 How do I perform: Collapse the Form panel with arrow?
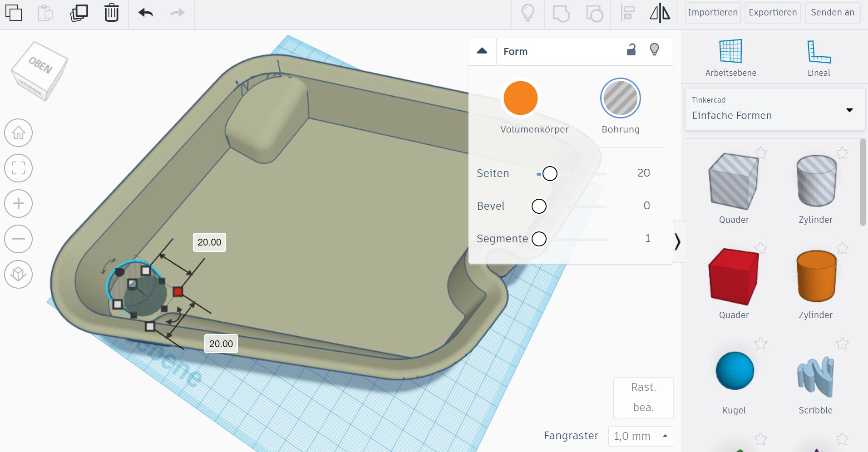[x=482, y=51]
